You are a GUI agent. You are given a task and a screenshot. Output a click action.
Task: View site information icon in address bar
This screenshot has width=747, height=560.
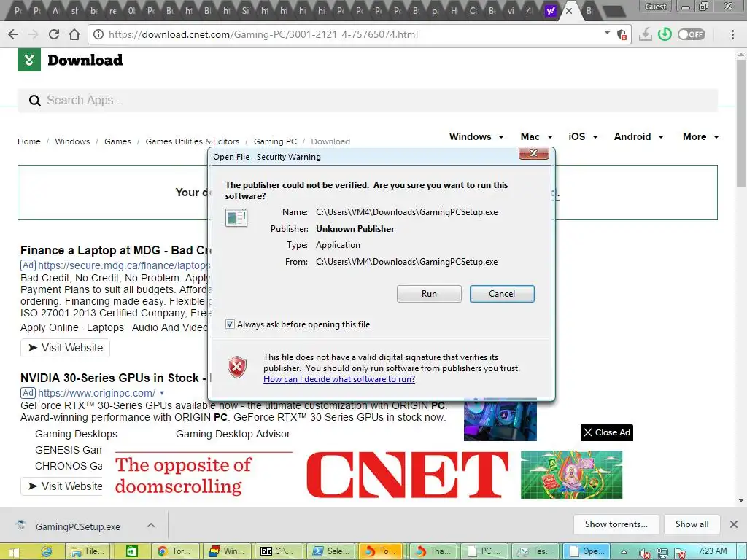pyautogui.click(x=98, y=34)
